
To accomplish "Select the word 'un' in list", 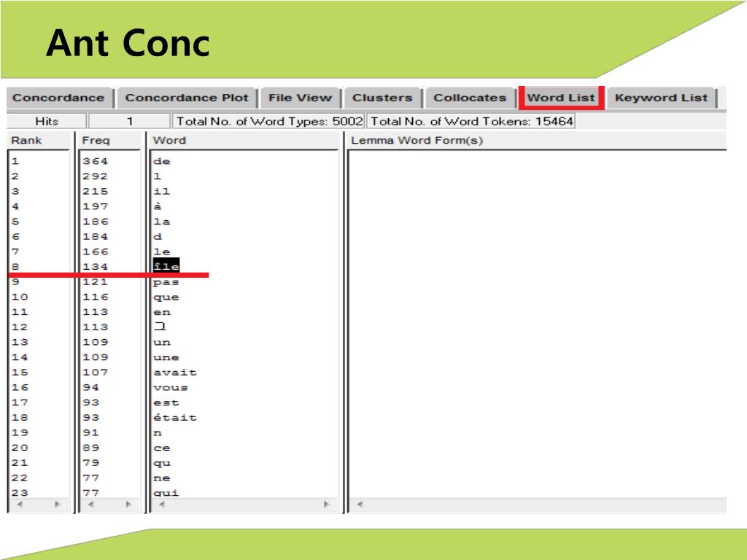I will (x=162, y=343).
